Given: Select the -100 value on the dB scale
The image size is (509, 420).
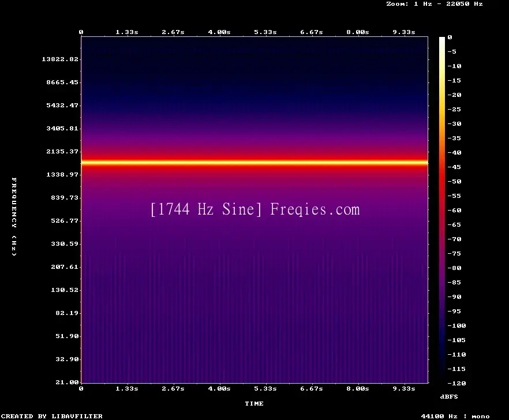Looking at the screenshot, I should click(456, 325).
